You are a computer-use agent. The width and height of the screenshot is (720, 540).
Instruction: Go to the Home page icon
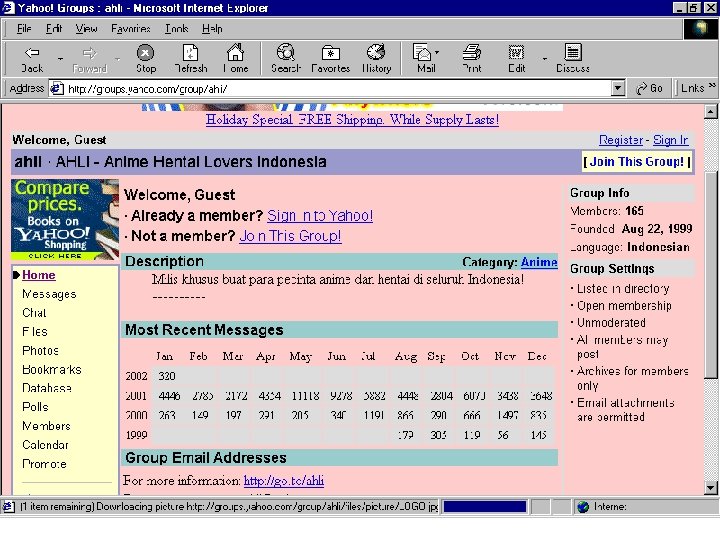tap(236, 58)
